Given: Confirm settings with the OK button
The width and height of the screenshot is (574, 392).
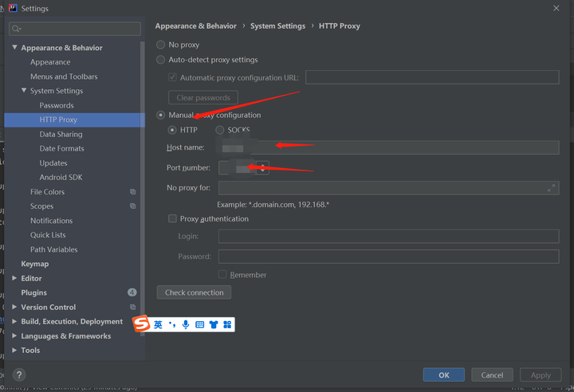Looking at the screenshot, I should pyautogui.click(x=444, y=374).
